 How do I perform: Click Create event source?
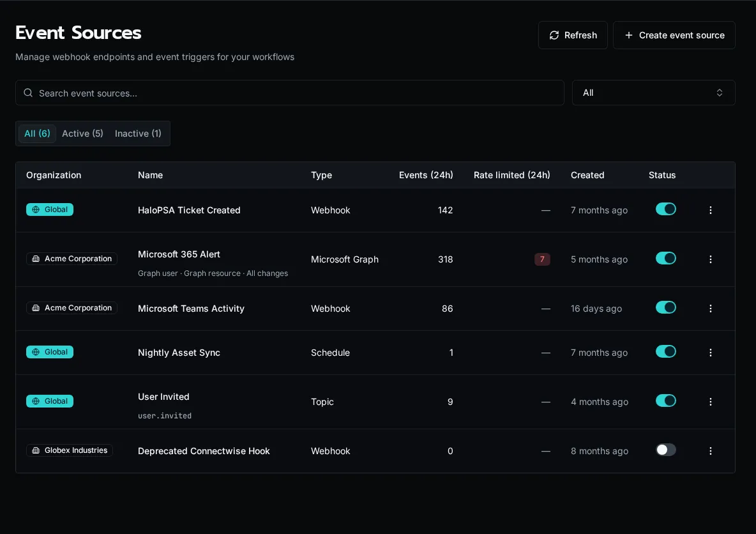tap(674, 35)
